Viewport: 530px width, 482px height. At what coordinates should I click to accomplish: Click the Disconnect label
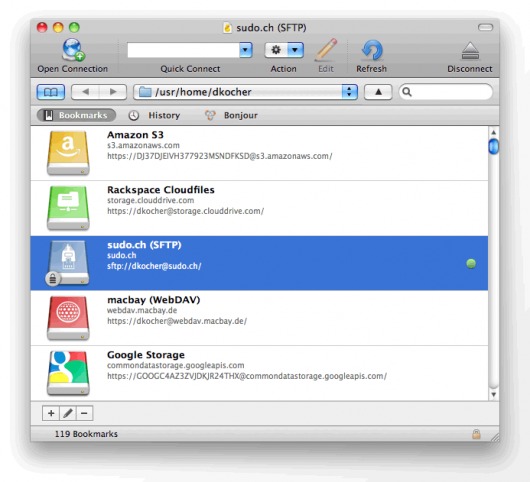(470, 69)
